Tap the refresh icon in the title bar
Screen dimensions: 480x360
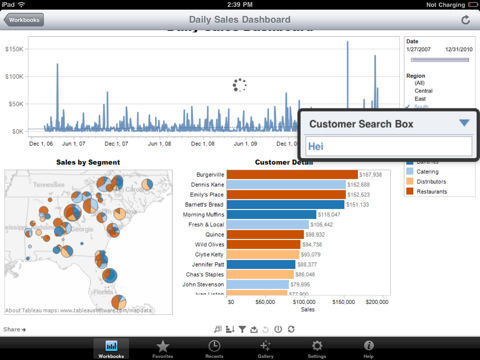coord(465,20)
